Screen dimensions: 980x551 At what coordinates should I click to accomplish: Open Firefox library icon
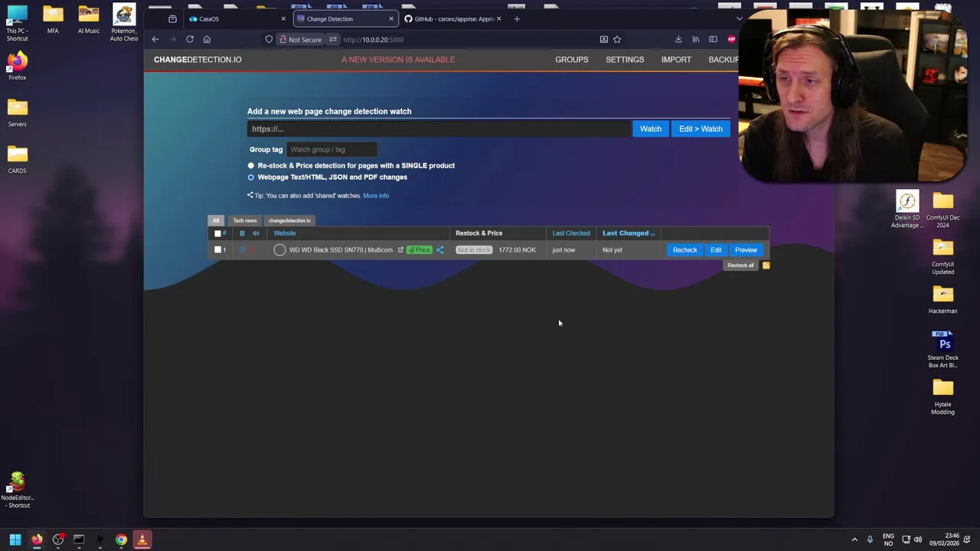[x=696, y=39]
